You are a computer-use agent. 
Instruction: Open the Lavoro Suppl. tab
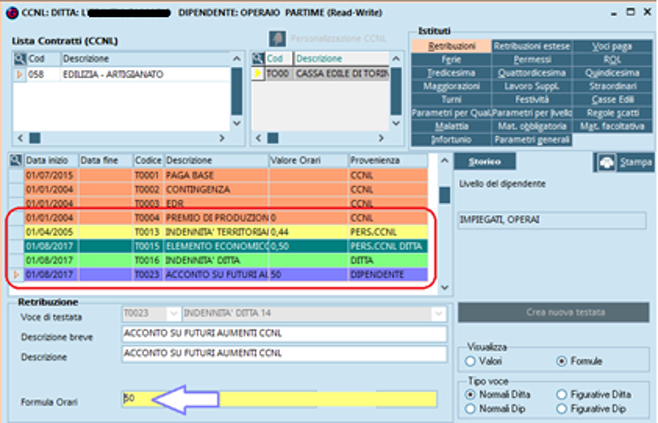(532, 86)
